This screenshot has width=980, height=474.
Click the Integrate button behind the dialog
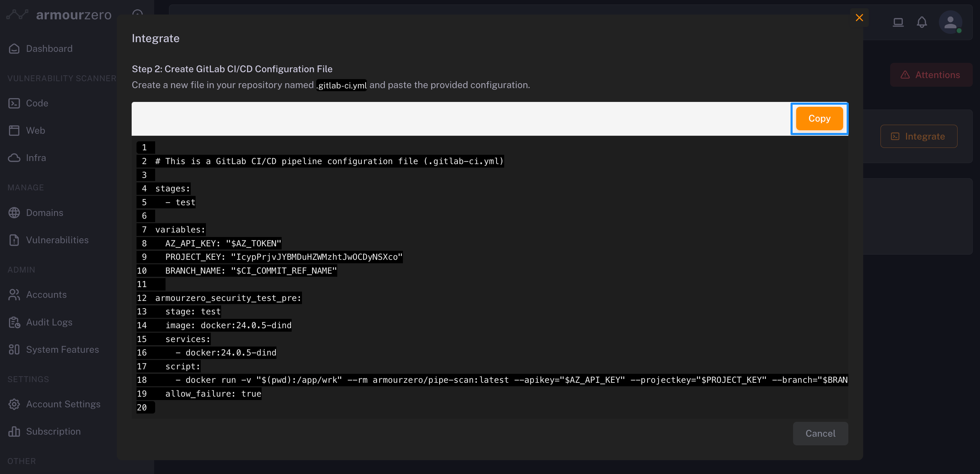(918, 136)
